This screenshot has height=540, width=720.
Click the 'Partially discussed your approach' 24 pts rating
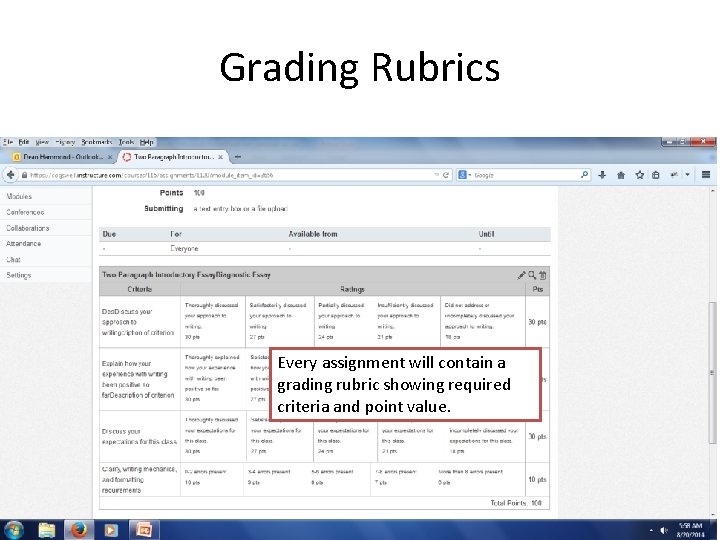coord(342,321)
